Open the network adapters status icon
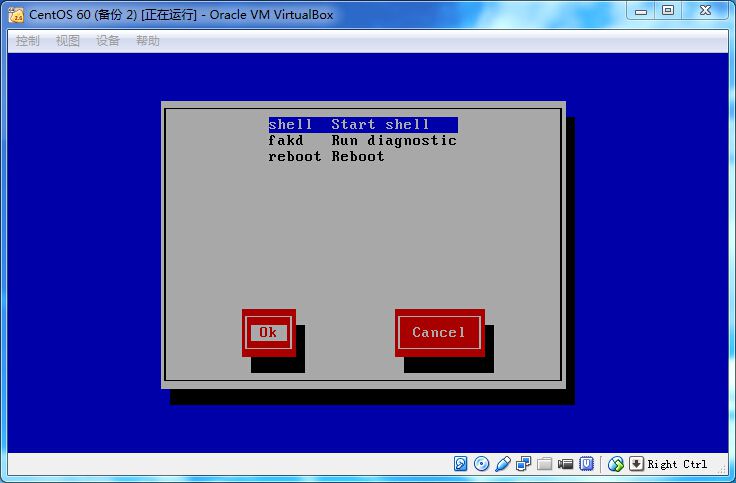 524,464
